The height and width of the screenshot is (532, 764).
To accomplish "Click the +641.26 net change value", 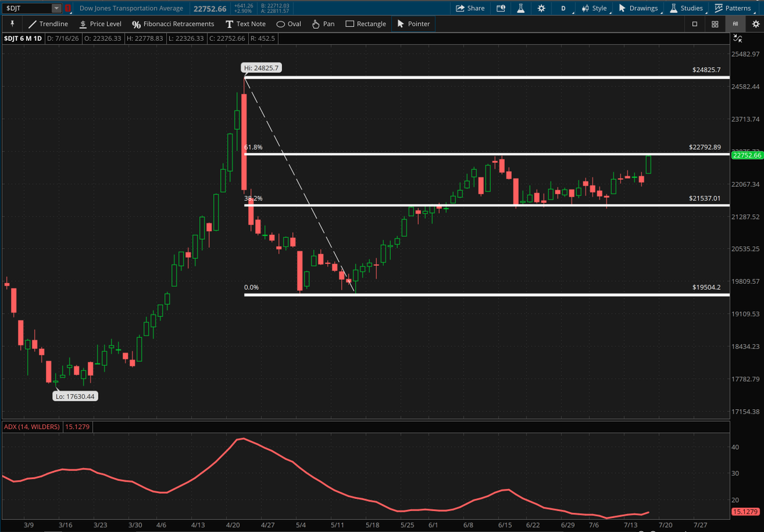I will pyautogui.click(x=245, y=6).
